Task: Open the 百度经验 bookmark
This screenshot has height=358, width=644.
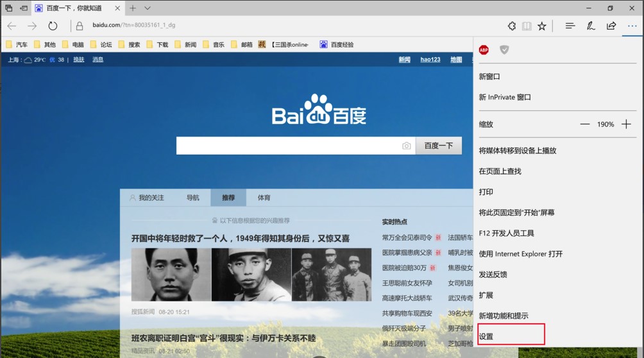Action: pyautogui.click(x=337, y=44)
